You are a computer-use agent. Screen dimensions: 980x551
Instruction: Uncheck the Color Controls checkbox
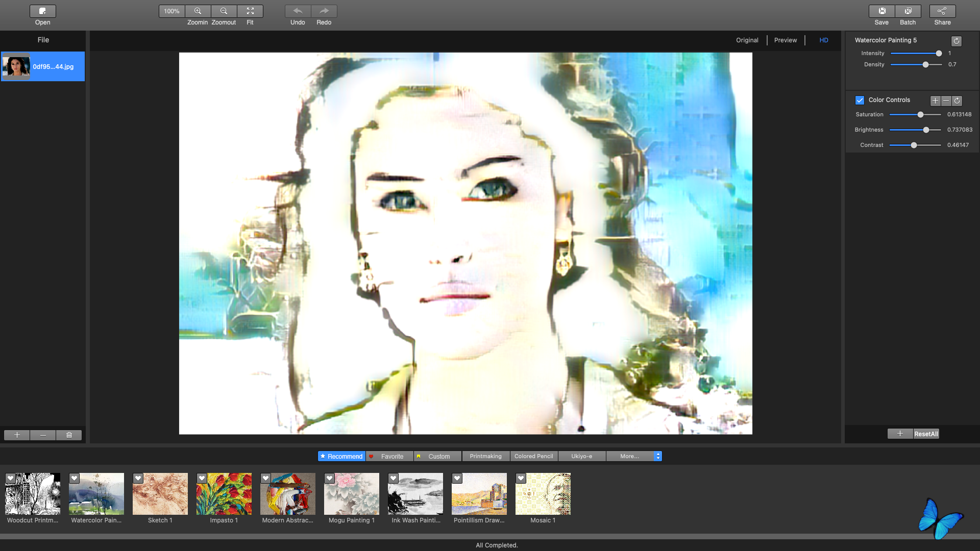click(x=860, y=101)
